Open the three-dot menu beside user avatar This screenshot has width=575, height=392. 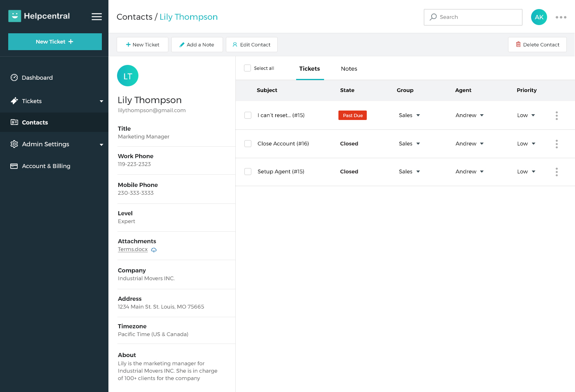point(561,17)
